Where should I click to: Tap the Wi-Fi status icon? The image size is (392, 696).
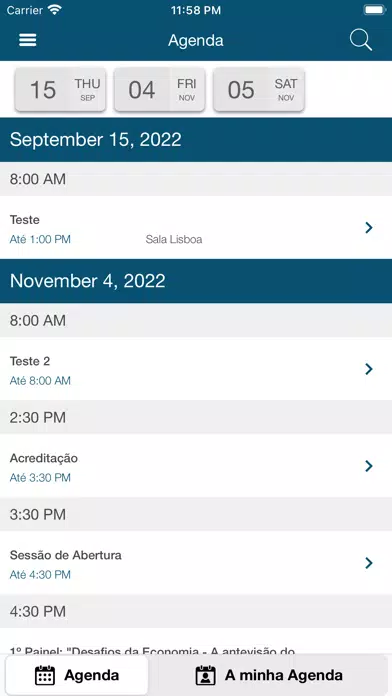[55, 10]
